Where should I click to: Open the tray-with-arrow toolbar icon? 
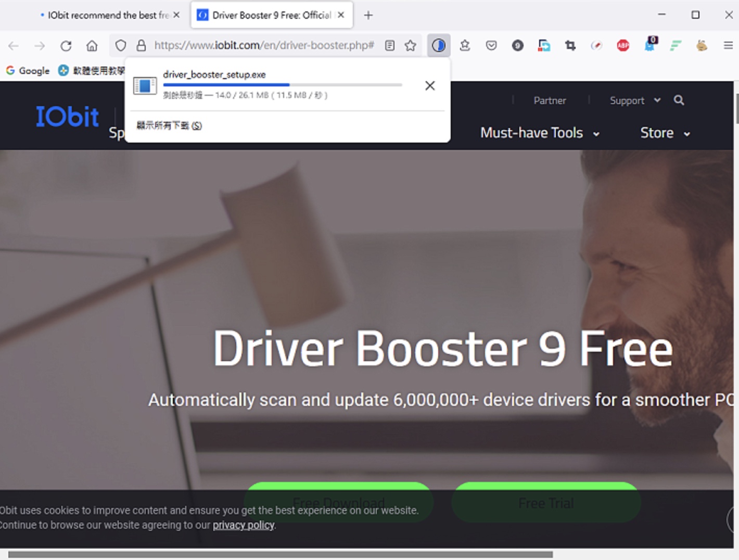pos(465,46)
